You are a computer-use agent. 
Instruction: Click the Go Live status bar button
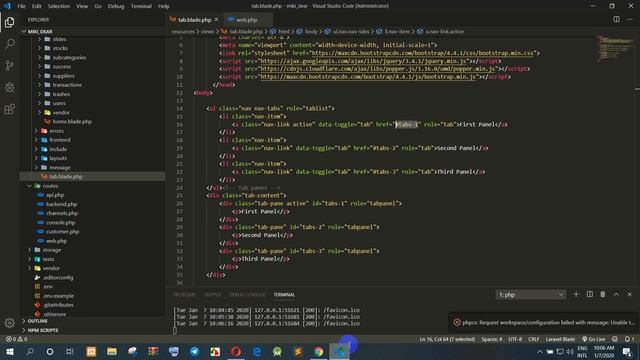coord(593,339)
